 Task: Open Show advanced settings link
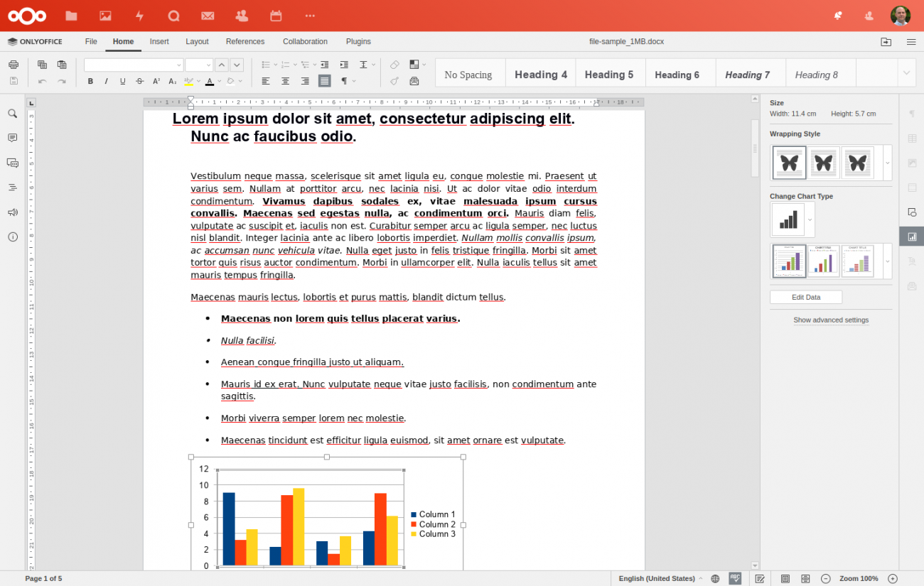click(x=831, y=320)
